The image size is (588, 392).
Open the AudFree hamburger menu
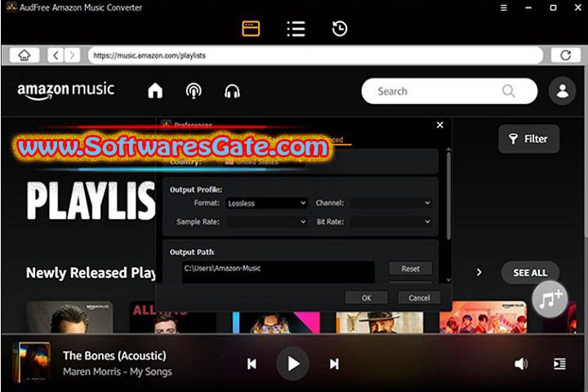504,7
